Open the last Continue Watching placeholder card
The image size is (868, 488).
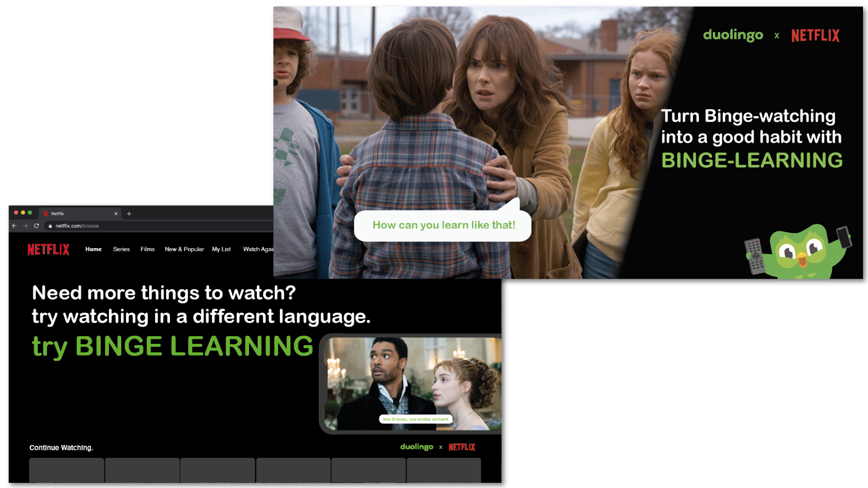click(x=443, y=470)
